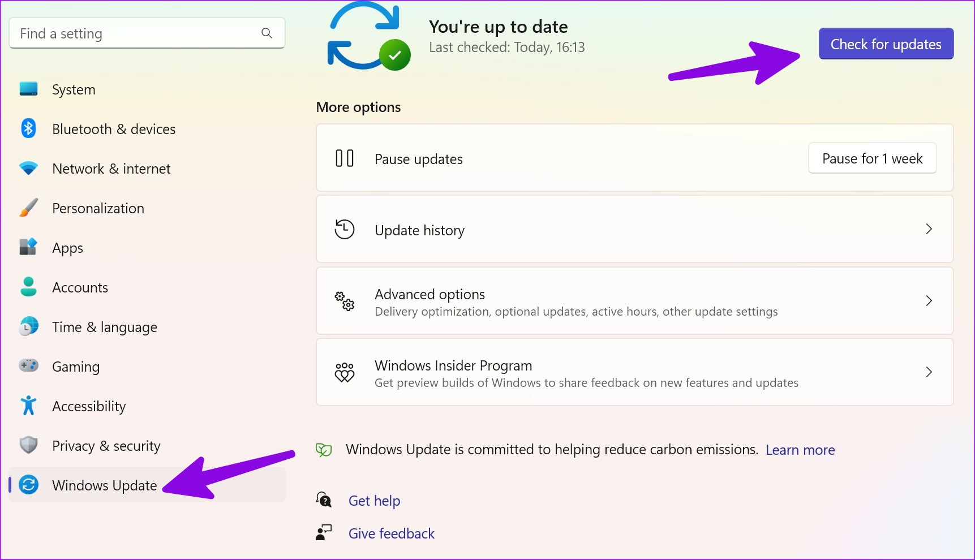The width and height of the screenshot is (975, 560).
Task: Click Pause for 1 week
Action: click(872, 158)
